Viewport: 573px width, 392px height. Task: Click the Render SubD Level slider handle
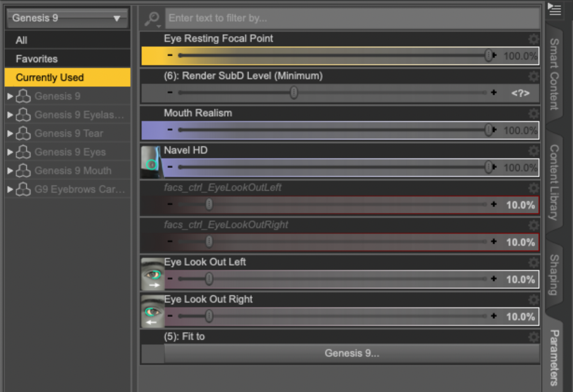click(x=293, y=93)
